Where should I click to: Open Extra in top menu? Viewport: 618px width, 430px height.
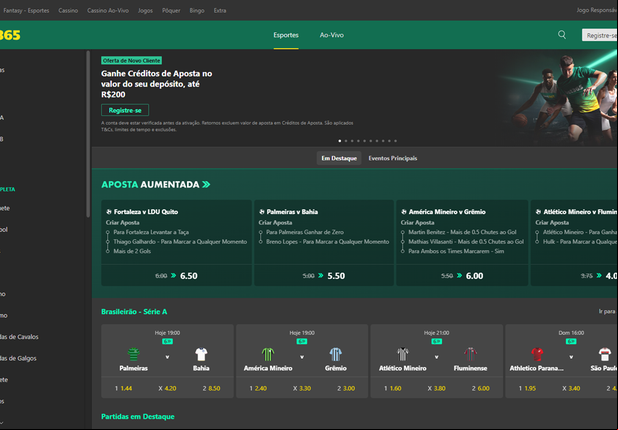click(x=220, y=11)
